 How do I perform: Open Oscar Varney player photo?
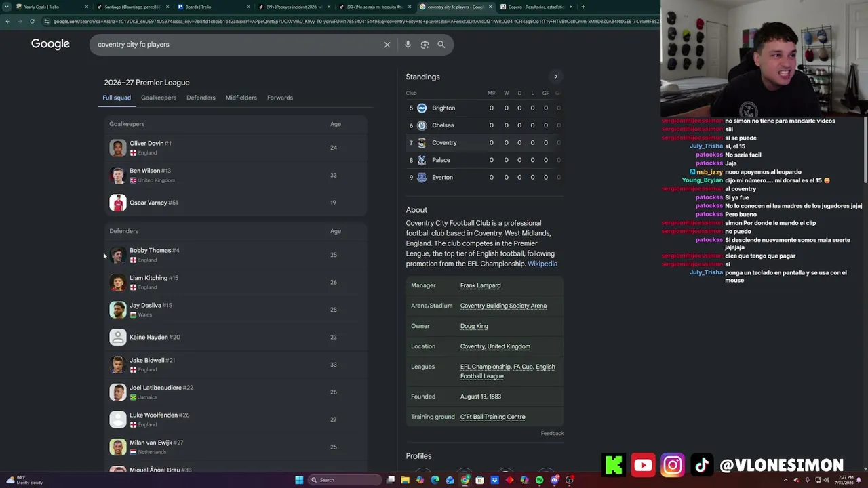(118, 203)
